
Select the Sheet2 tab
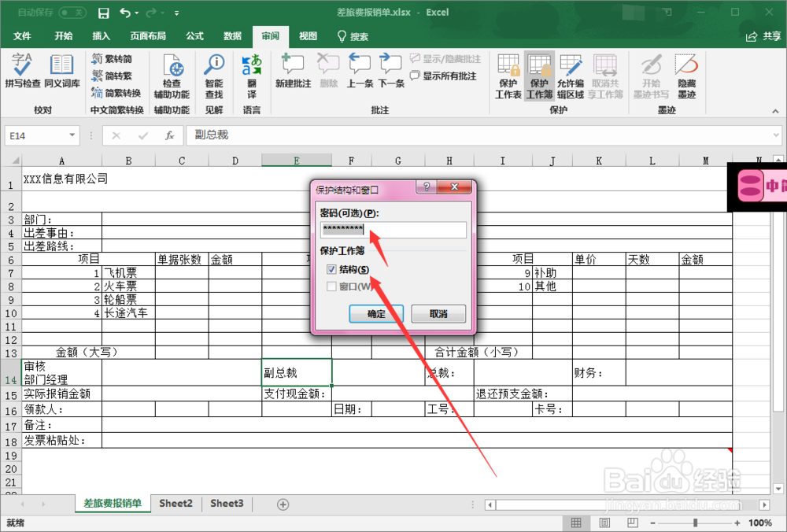pos(176,504)
